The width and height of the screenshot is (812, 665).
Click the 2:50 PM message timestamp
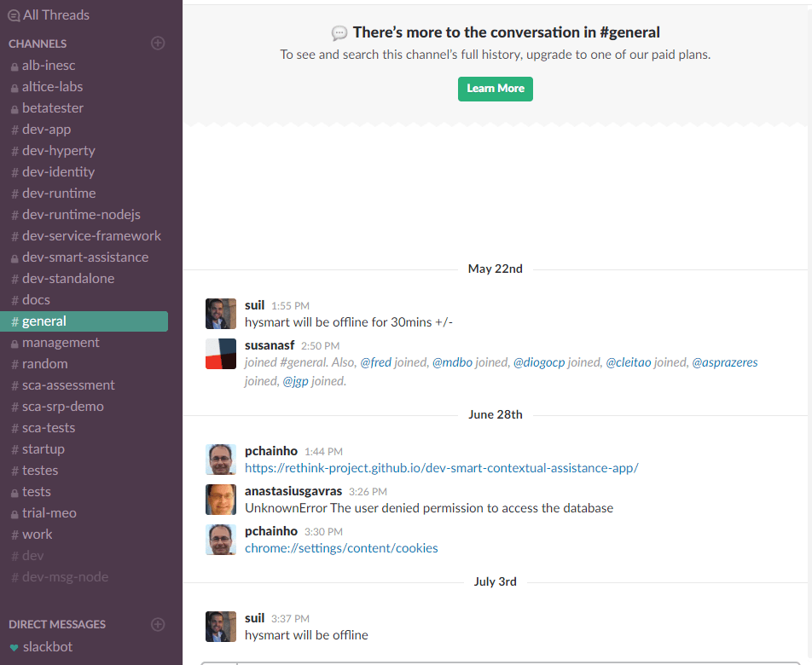click(320, 345)
